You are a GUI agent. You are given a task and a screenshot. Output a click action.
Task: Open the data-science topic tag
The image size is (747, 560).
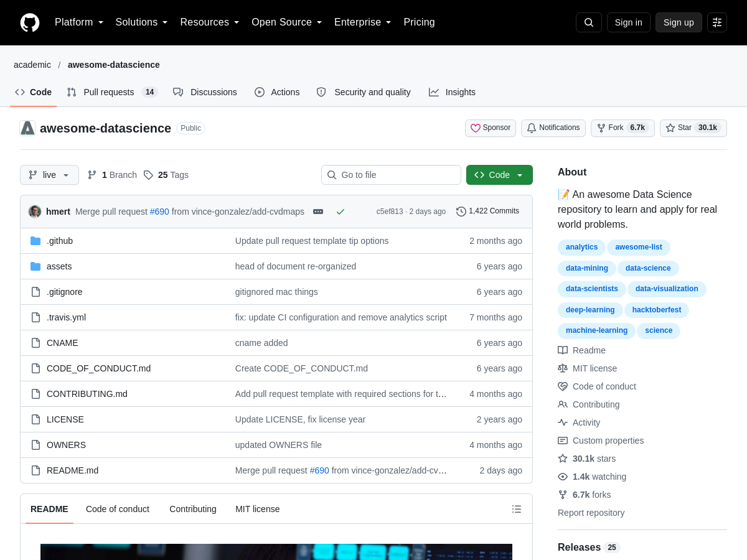click(648, 268)
